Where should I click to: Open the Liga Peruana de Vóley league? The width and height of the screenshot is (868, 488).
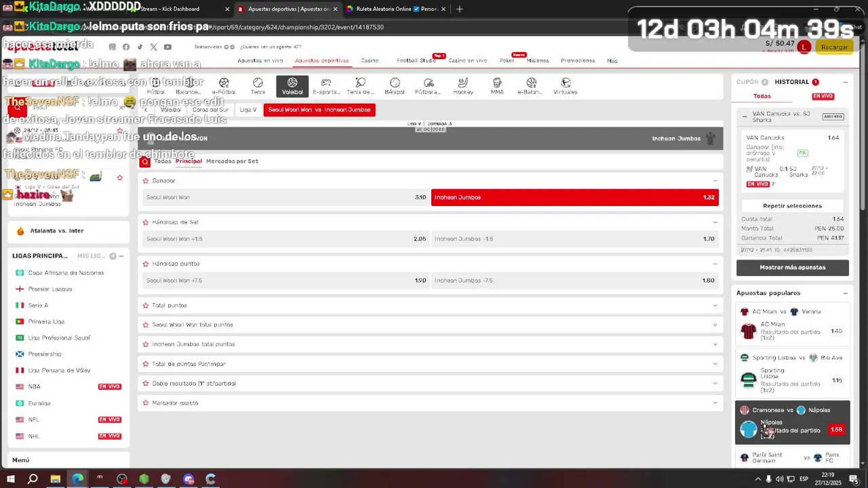(59, 371)
